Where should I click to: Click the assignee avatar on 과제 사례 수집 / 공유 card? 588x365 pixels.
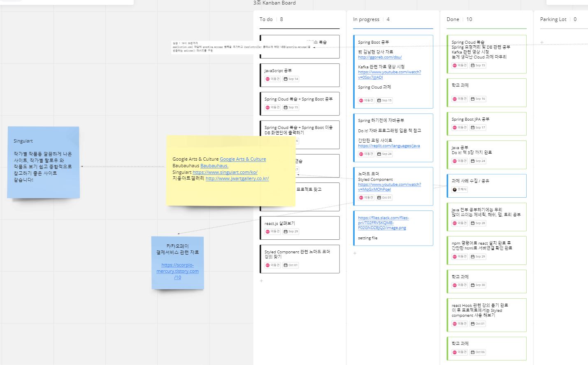(x=455, y=190)
